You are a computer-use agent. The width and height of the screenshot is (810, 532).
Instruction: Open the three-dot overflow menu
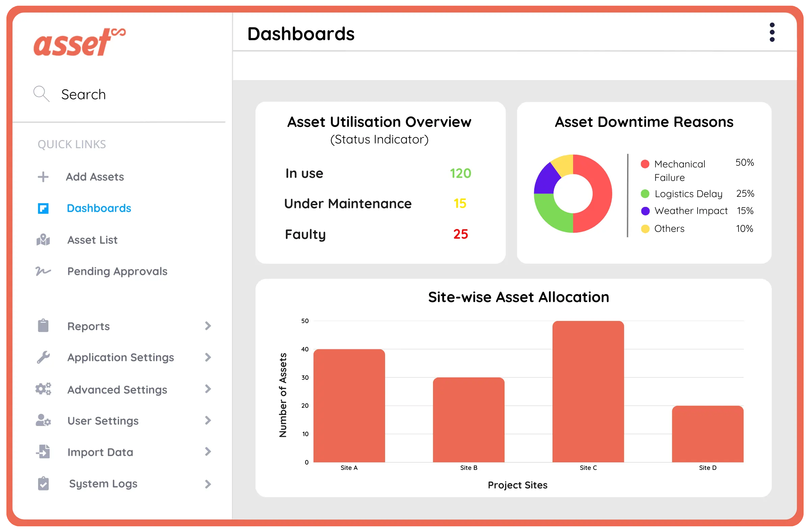(x=772, y=32)
